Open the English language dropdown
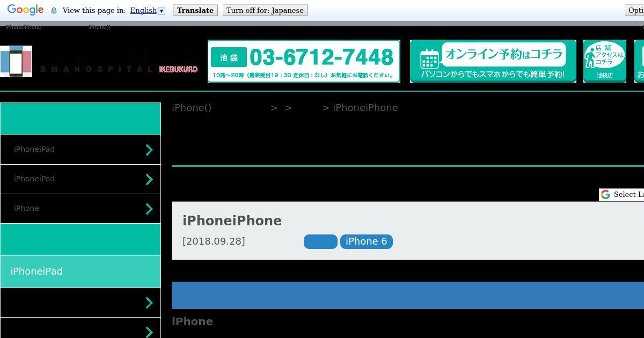This screenshot has width=644, height=338. pos(148,10)
